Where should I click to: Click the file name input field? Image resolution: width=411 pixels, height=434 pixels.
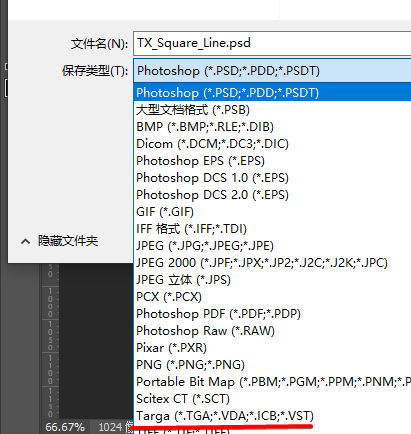[272, 43]
